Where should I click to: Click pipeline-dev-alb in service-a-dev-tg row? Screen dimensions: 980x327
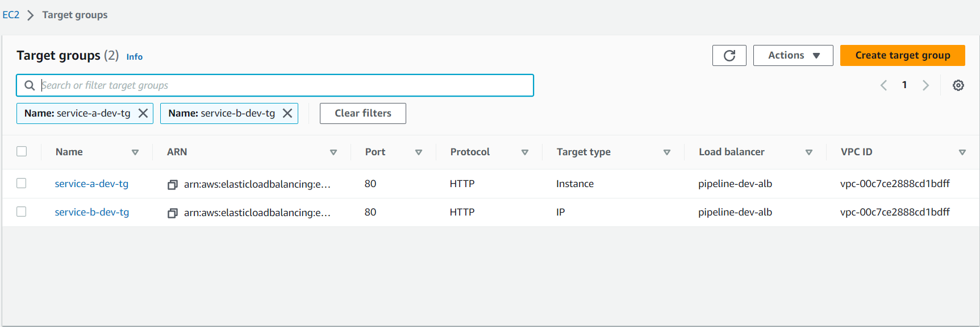coord(735,184)
